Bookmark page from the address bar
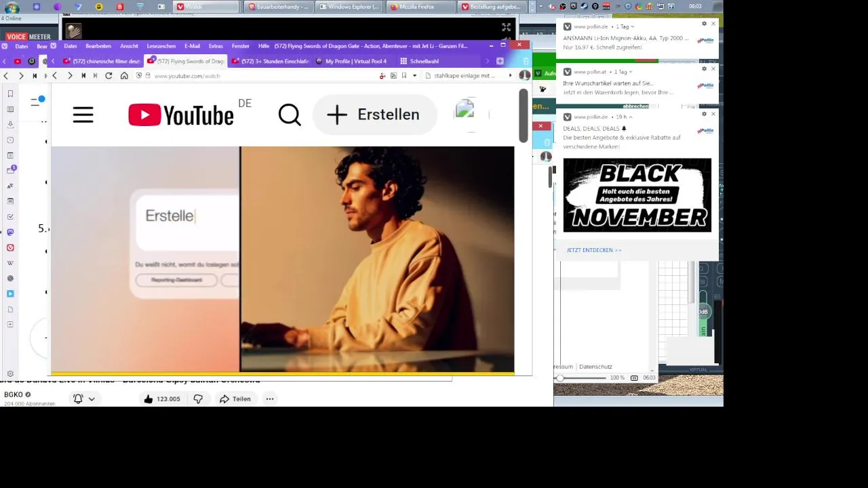The width and height of the screenshot is (868, 488). coord(404,76)
